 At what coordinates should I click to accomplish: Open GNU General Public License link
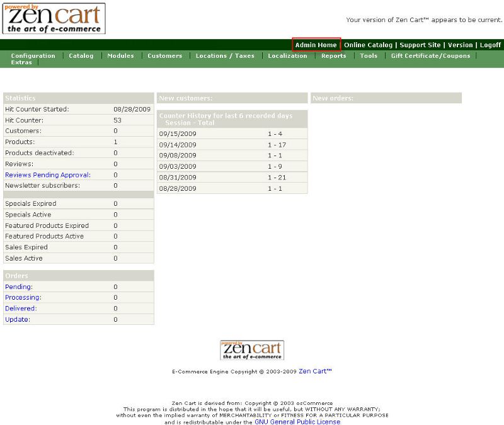coord(297,422)
